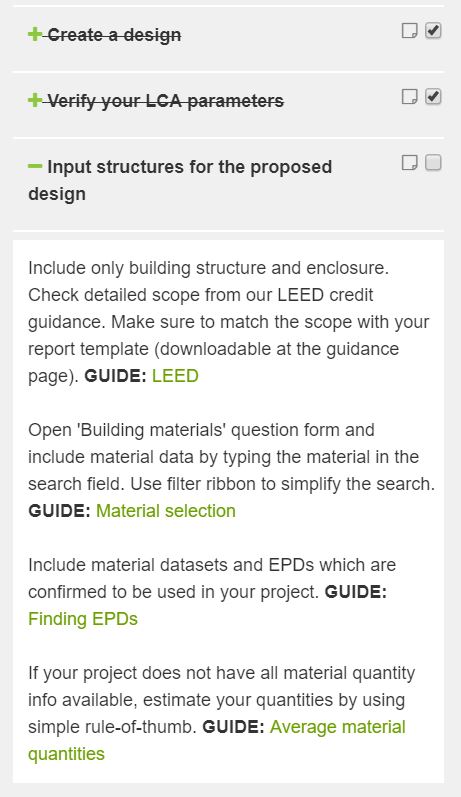461x797 pixels.
Task: Open the Material selection guide link
Action: tap(166, 510)
